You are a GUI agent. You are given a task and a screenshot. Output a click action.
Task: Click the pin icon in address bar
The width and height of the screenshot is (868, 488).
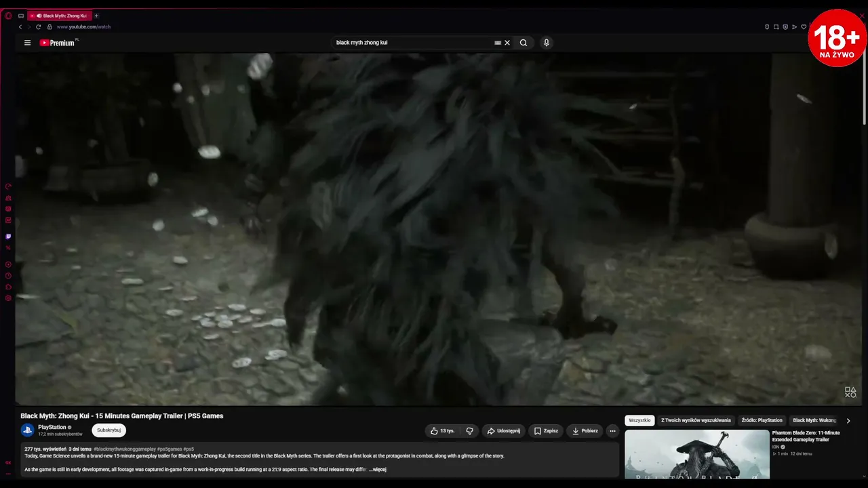coord(767,27)
